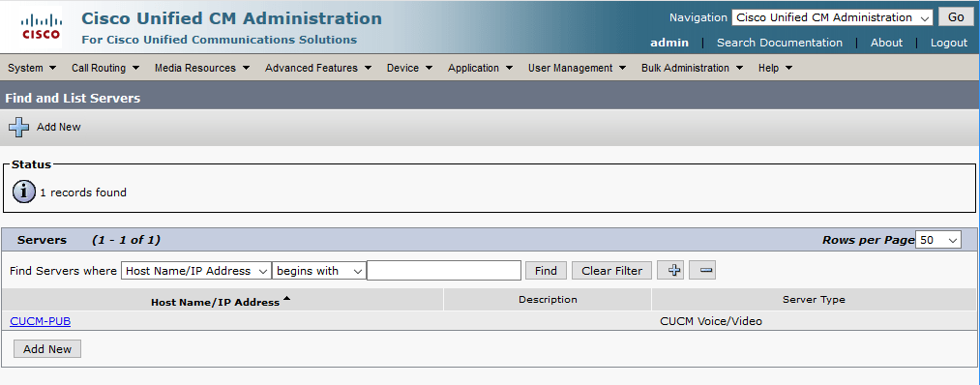Open the System menu
The width and height of the screenshot is (980, 385).
click(x=32, y=68)
